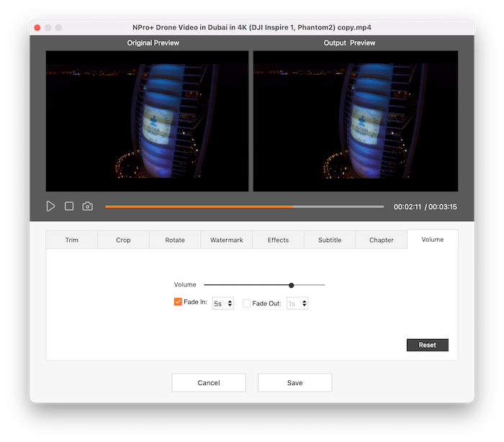504x442 pixels.
Task: Click the Output Preview video frame
Action: [355, 121]
